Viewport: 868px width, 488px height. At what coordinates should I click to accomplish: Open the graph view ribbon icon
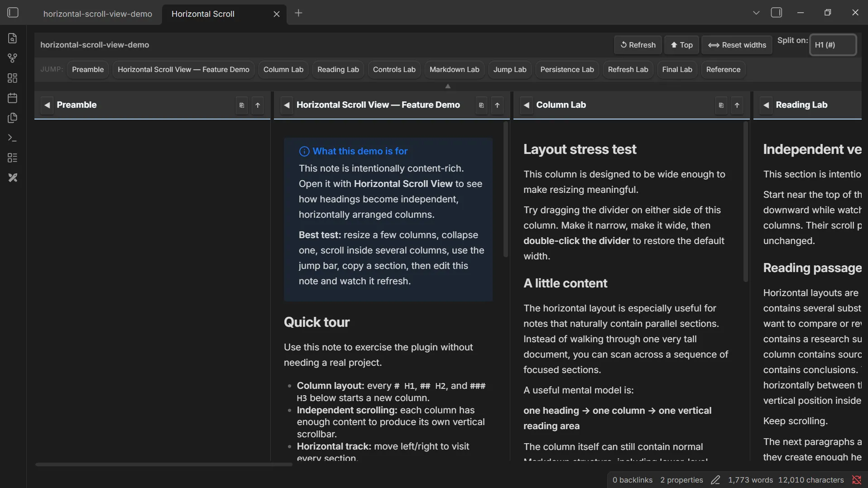(x=13, y=58)
